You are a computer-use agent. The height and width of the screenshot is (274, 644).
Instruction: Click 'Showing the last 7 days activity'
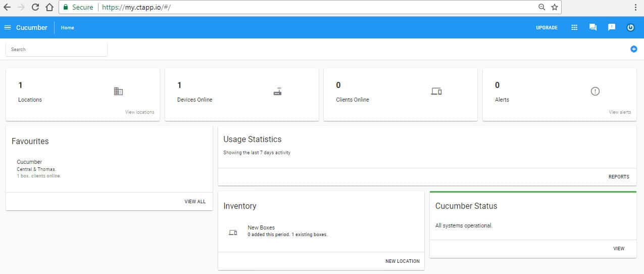click(x=257, y=152)
